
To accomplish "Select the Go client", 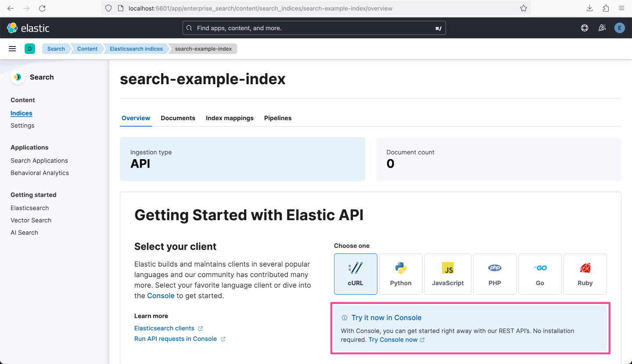I will point(540,274).
